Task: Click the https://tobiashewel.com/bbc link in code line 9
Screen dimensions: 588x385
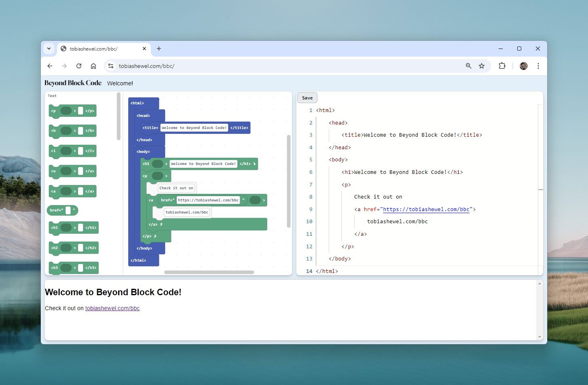Action: (x=426, y=209)
